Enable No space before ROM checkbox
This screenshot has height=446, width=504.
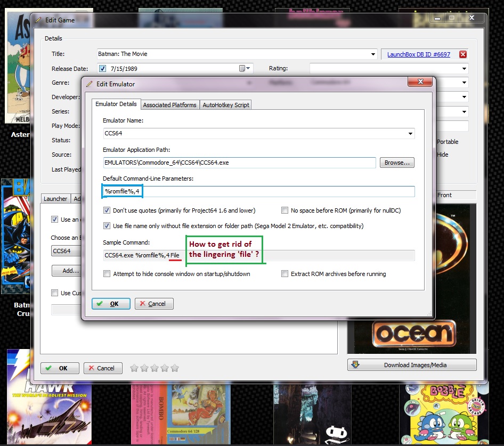coord(284,210)
